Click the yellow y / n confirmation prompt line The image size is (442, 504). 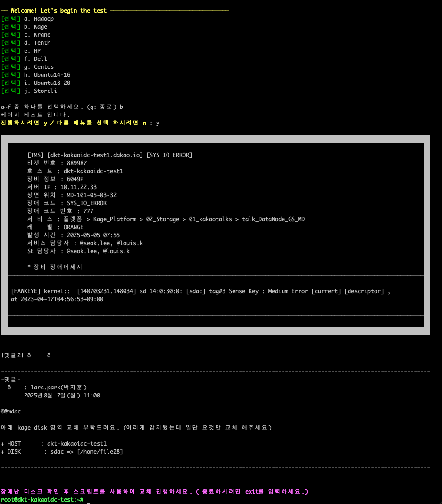[80, 123]
